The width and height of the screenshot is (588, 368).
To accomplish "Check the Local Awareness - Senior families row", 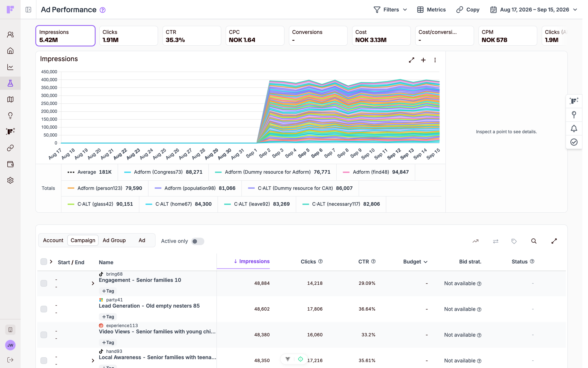I will [44, 360].
